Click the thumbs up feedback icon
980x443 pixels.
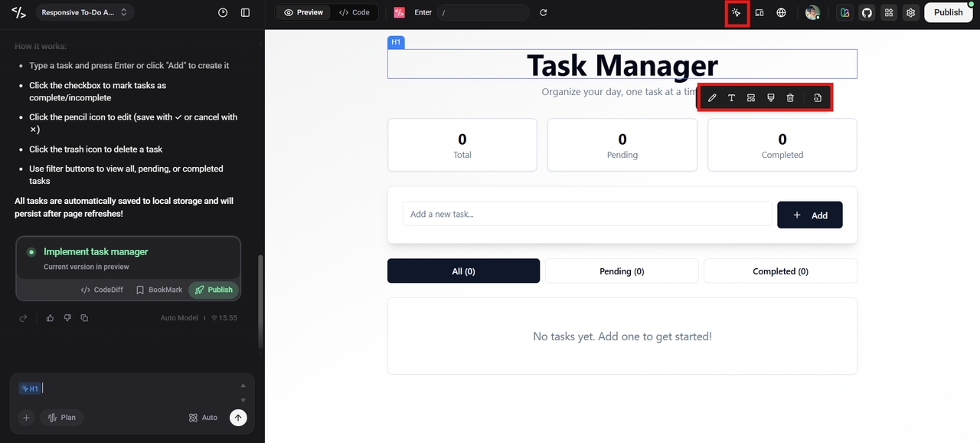tap(50, 318)
